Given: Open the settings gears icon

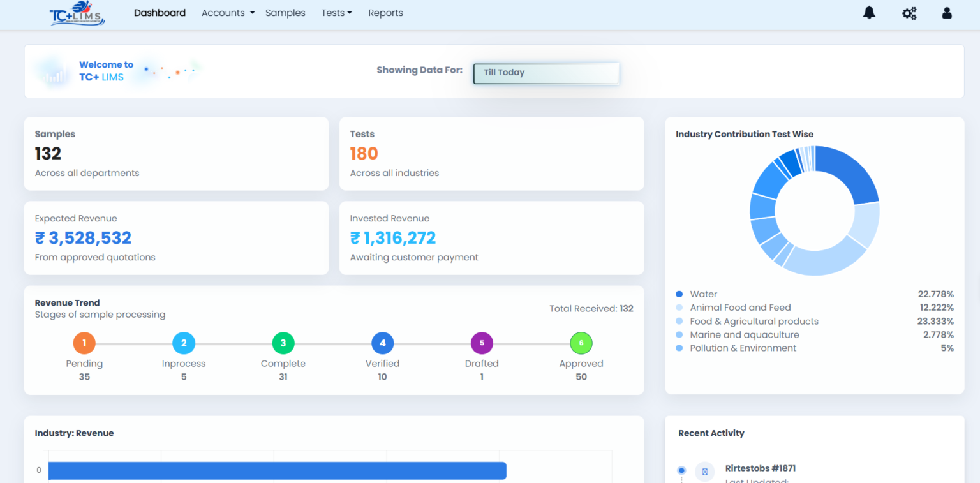Looking at the screenshot, I should point(909,13).
